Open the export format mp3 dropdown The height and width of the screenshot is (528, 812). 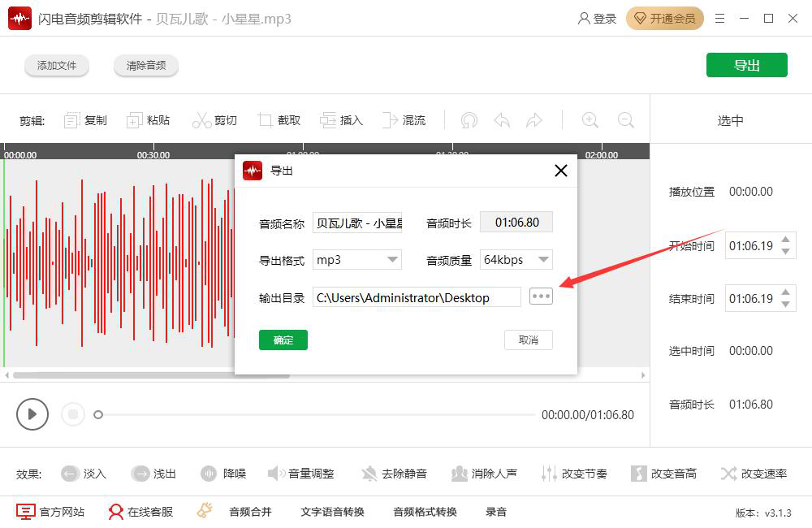pos(393,260)
